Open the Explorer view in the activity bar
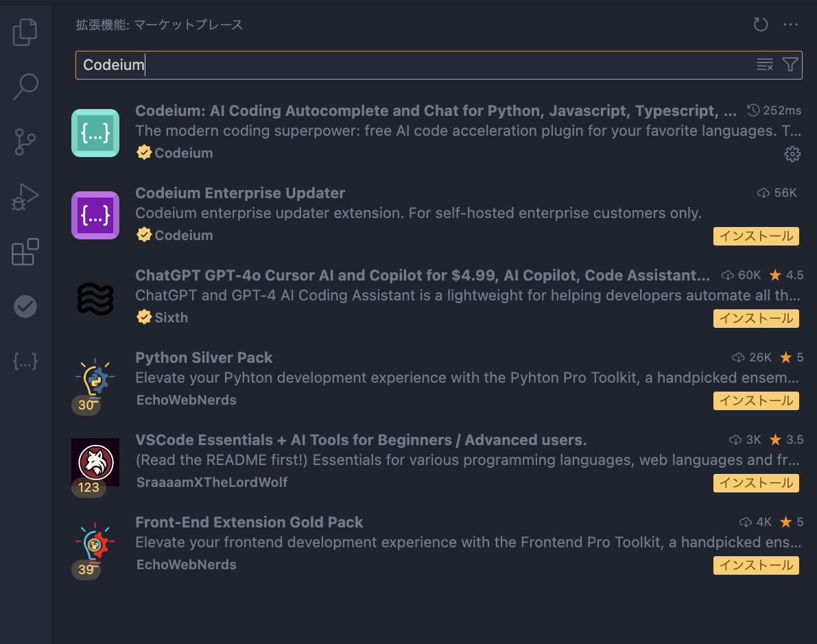 25,32
